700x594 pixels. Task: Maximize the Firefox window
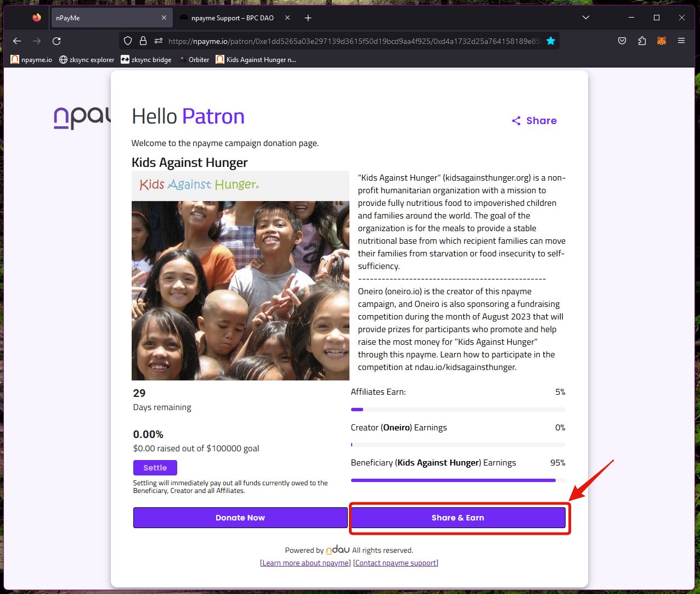point(656,18)
